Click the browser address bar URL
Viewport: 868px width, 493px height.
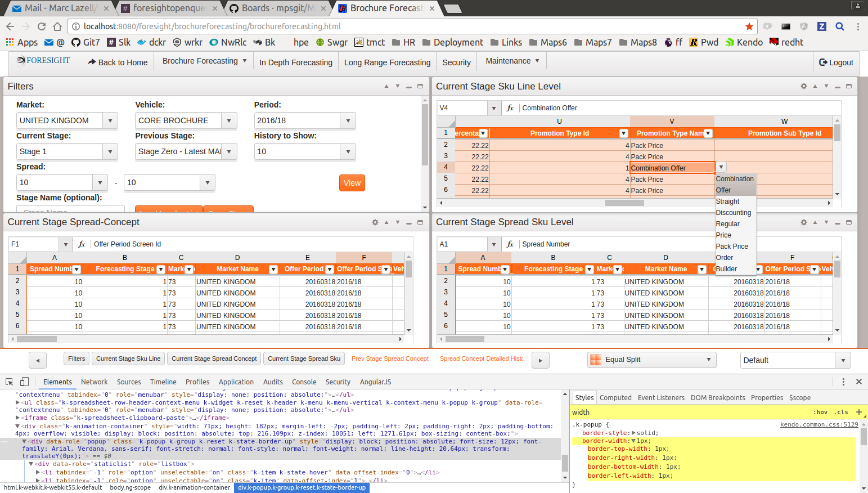[x=212, y=26]
